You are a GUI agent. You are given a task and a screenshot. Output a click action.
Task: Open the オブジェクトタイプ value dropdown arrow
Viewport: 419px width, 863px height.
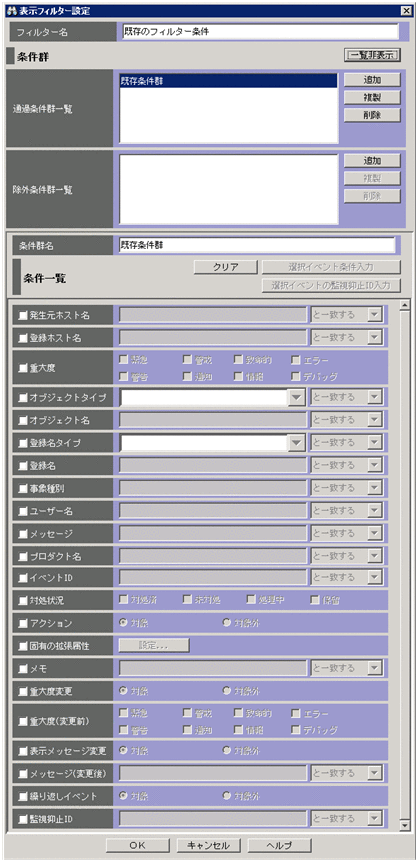[297, 398]
